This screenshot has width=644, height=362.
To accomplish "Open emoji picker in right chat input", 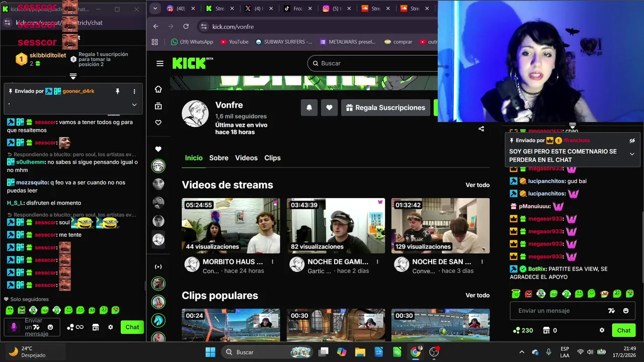I will [x=626, y=311].
